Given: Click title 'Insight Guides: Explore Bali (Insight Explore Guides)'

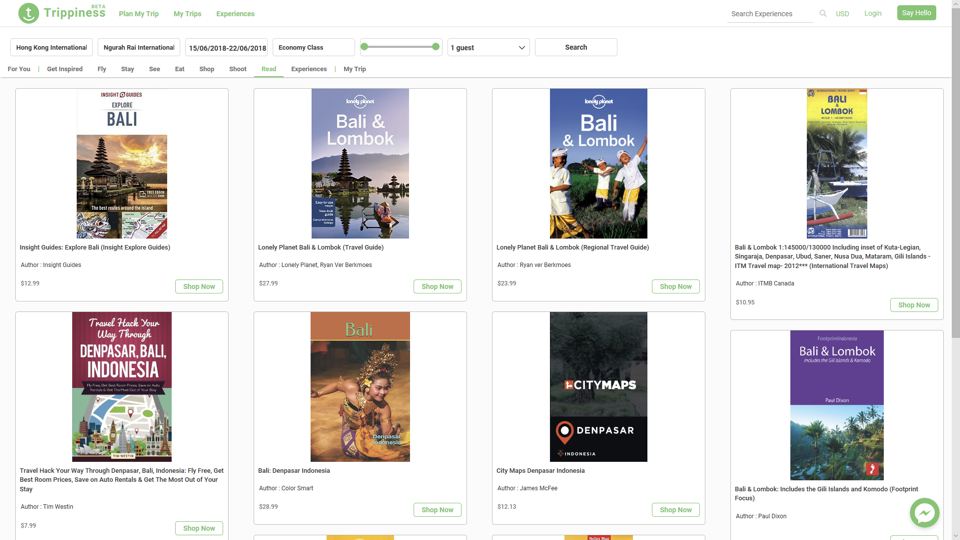Looking at the screenshot, I should [x=95, y=247].
